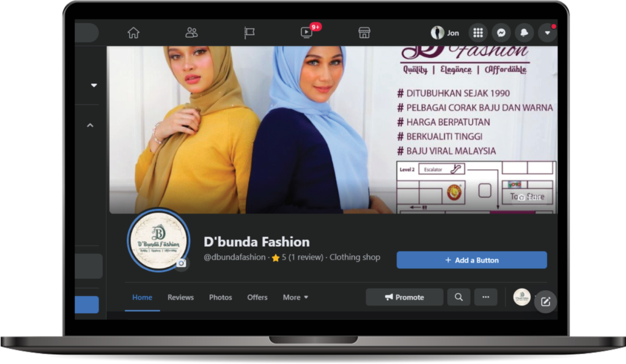The width and height of the screenshot is (626, 364).
Task: Expand the account menu chevron
Action: pyautogui.click(x=547, y=32)
